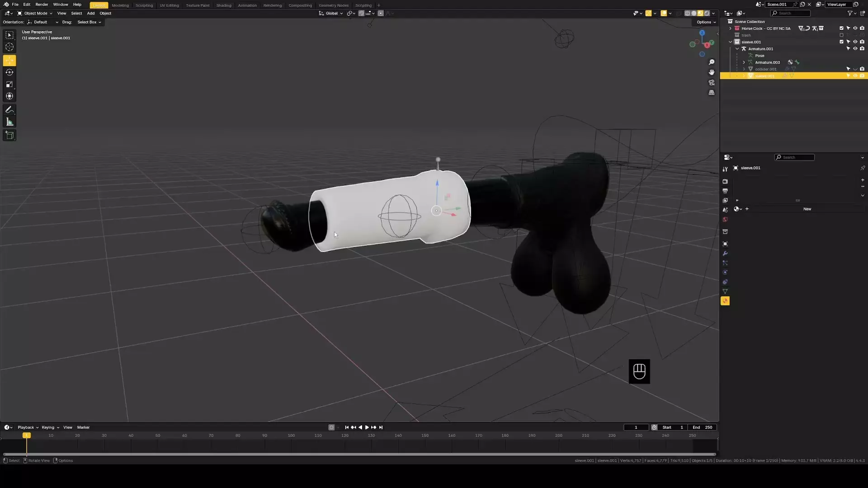Choose the Scale tool
The width and height of the screenshot is (868, 488).
pyautogui.click(x=9, y=84)
